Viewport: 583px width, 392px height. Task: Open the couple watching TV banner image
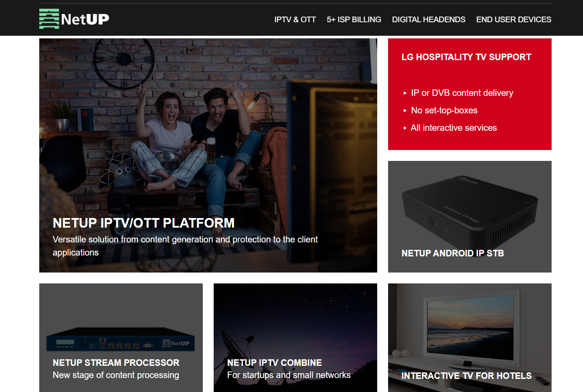208,131
